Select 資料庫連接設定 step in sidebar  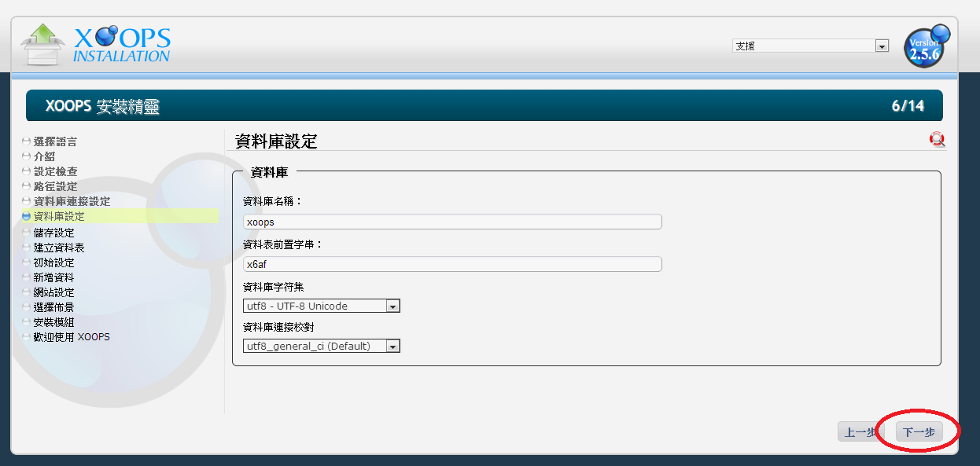click(72, 201)
